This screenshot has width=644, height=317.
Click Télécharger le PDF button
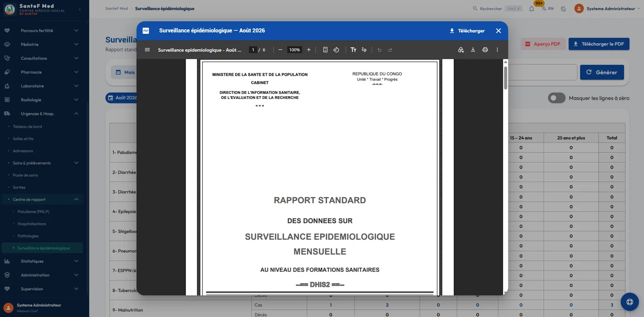coord(599,44)
